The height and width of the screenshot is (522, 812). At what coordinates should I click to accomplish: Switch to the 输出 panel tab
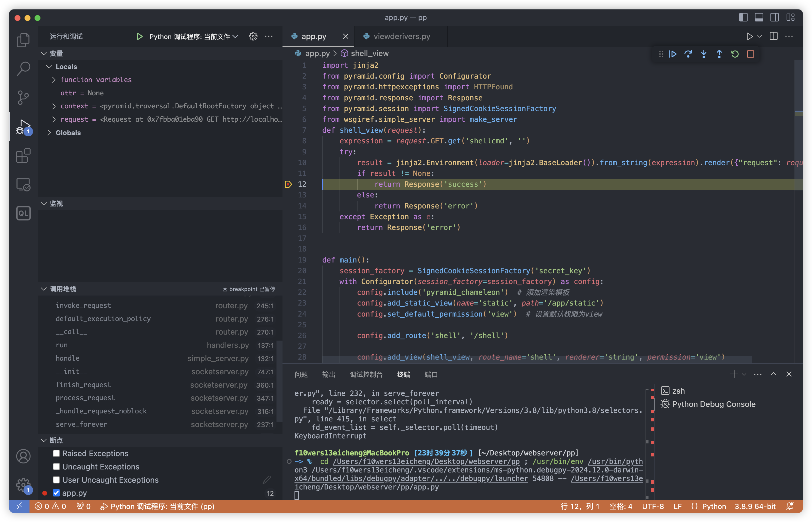pyautogui.click(x=328, y=375)
